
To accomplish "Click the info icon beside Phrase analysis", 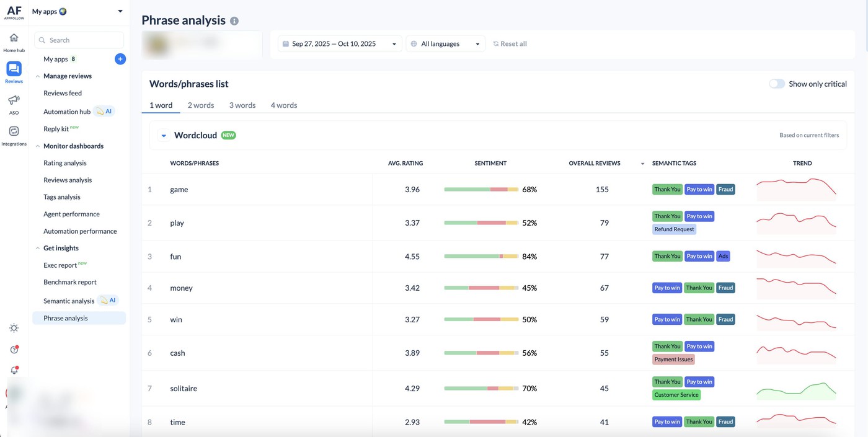I will click(234, 20).
